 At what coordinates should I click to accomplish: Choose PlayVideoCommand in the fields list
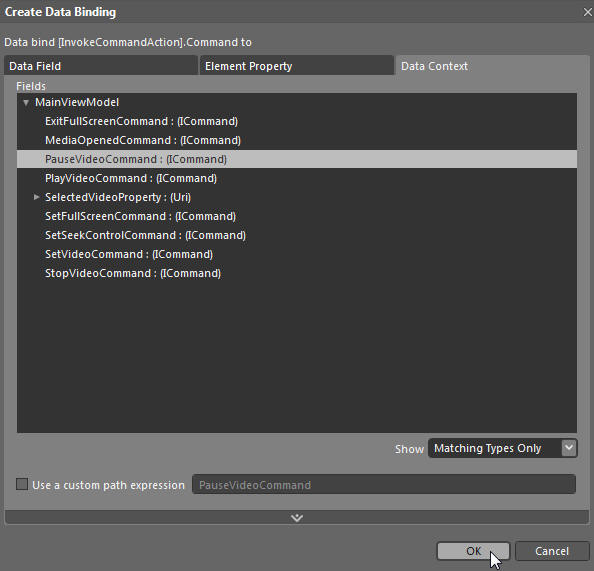point(297,178)
